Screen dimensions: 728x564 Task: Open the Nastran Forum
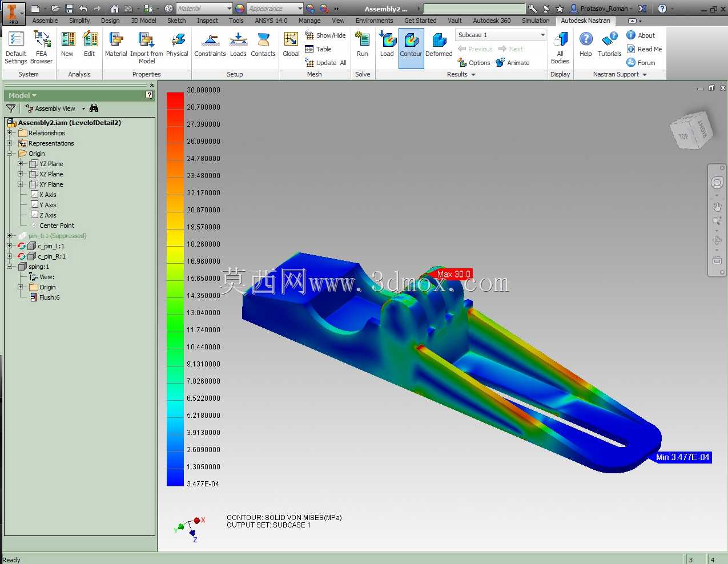coord(641,63)
